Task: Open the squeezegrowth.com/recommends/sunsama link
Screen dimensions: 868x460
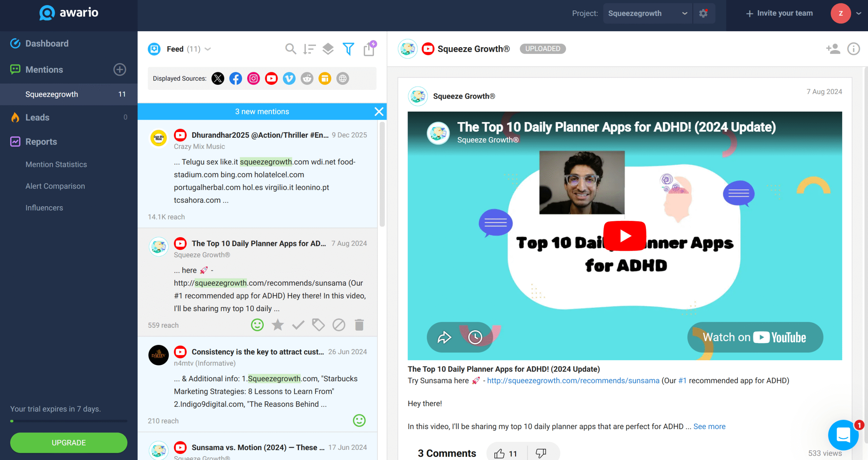Action: click(x=573, y=381)
